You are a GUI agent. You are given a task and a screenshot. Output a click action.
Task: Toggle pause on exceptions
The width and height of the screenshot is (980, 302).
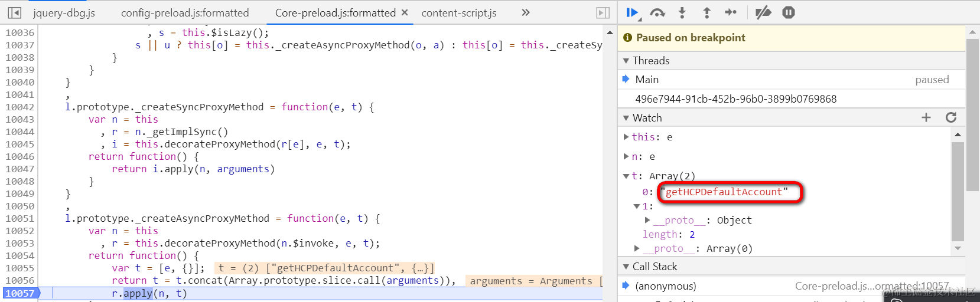coord(789,12)
